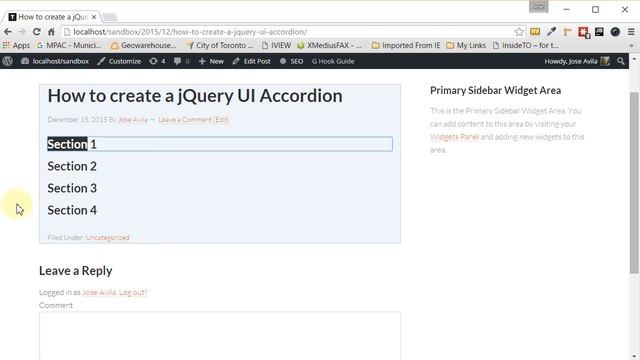Click the 'Primary Sidebar Widget Area' heading

tap(496, 90)
